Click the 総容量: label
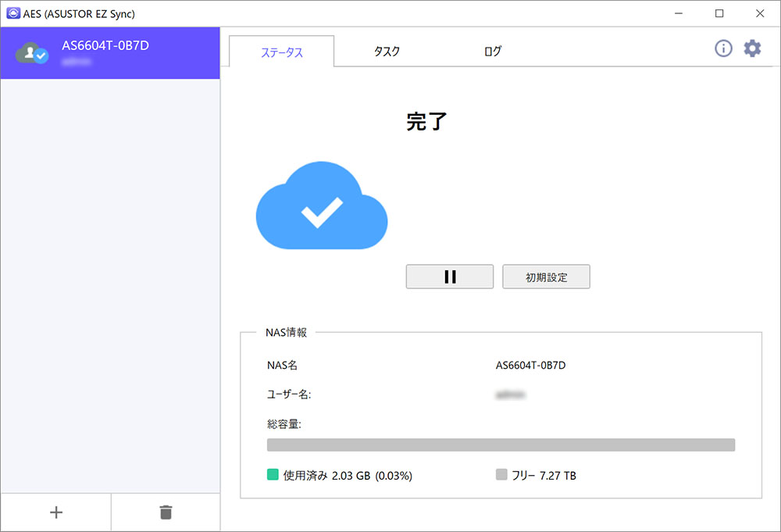781x532 pixels. (284, 424)
